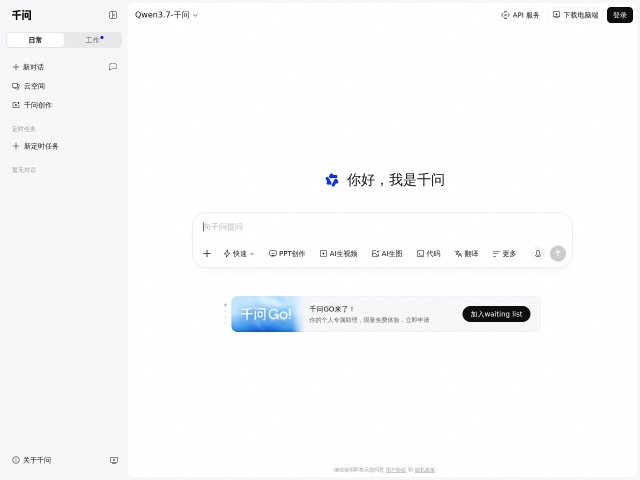Click the send arrow button

(558, 253)
